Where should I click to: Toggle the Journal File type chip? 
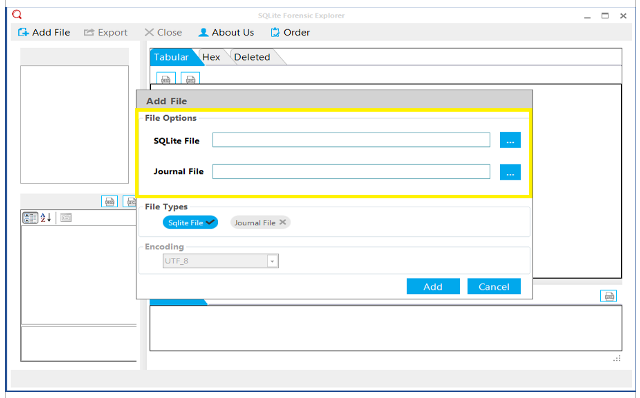pyautogui.click(x=260, y=222)
